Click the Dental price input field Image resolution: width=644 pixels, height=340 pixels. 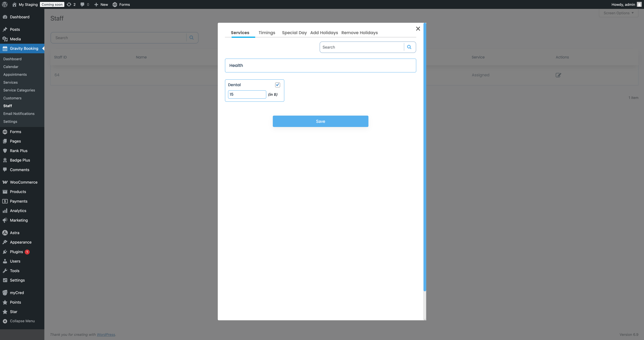pos(247,94)
